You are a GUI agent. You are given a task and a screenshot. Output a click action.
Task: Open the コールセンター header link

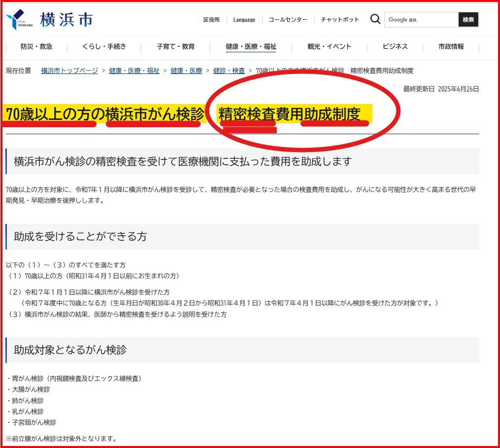(x=288, y=20)
